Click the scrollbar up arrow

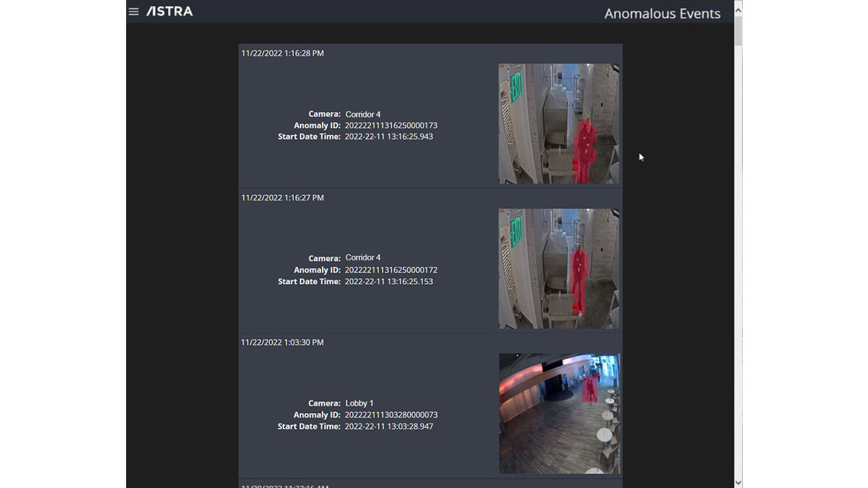pos(738,10)
